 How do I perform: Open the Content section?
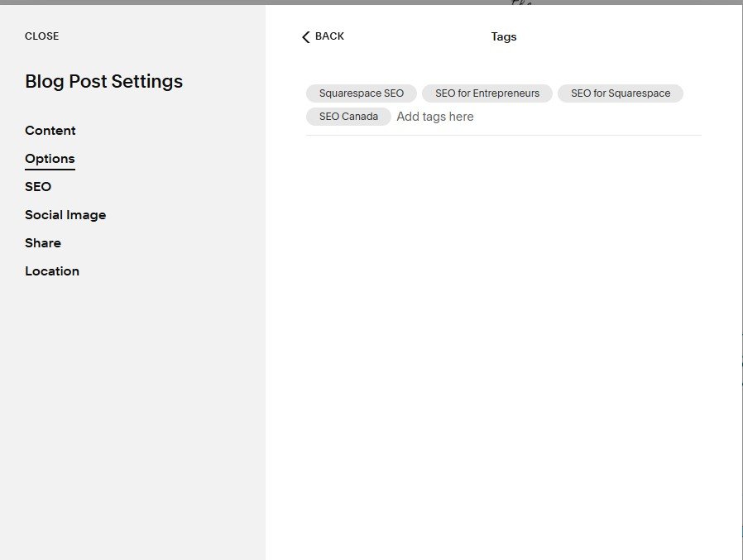50,131
